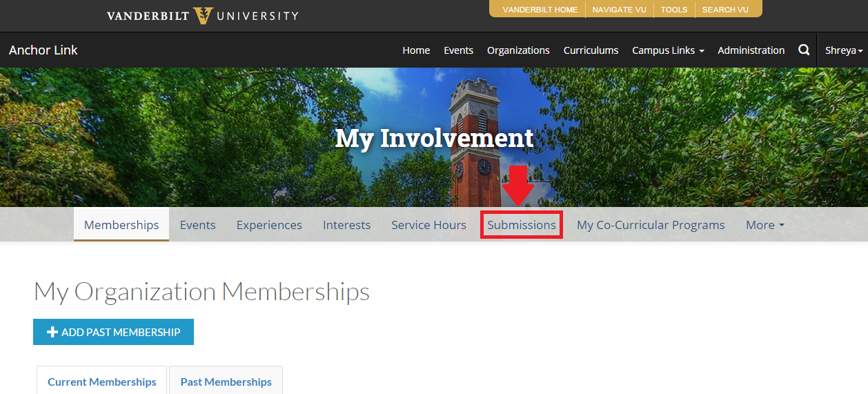Open the Administration nav link

coord(751,50)
